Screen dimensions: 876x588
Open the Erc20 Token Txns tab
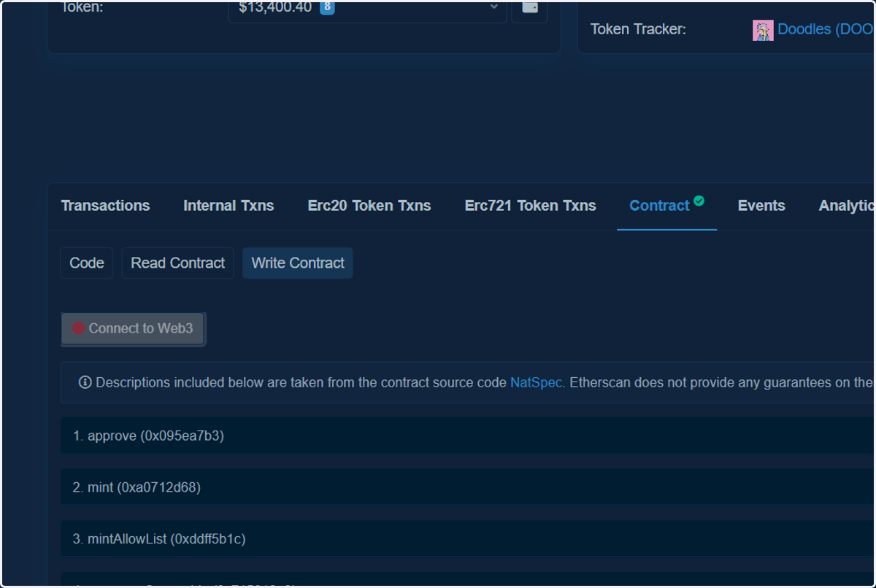coord(369,206)
